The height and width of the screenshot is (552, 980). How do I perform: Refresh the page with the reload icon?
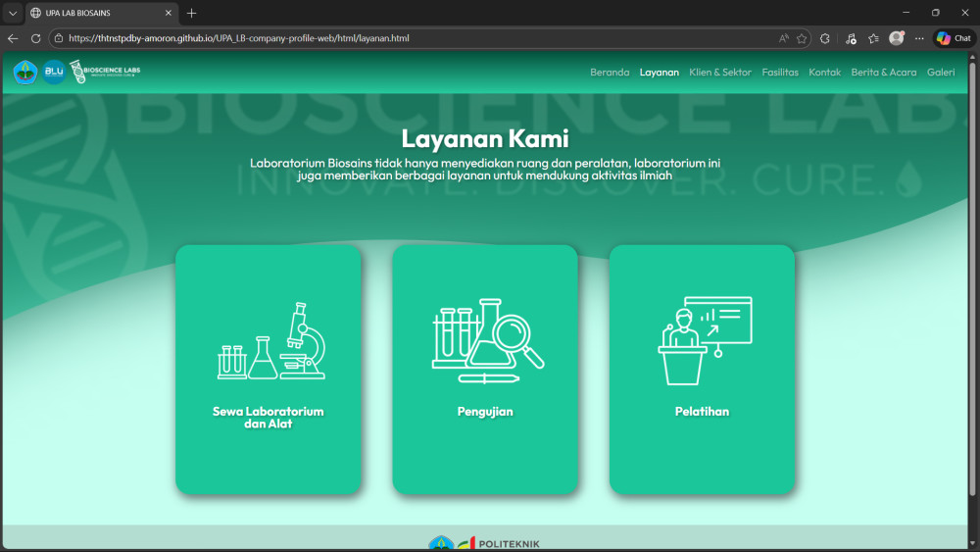point(36,38)
